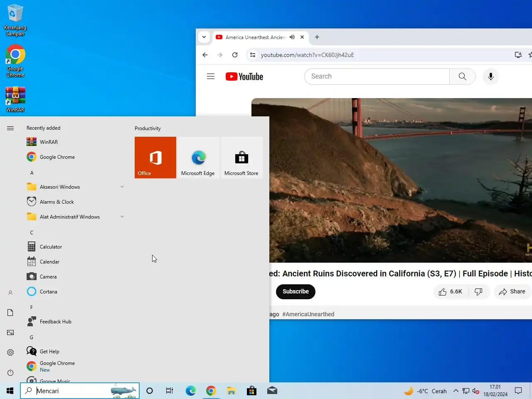Click the Mencari taskbar search box

[80, 391]
